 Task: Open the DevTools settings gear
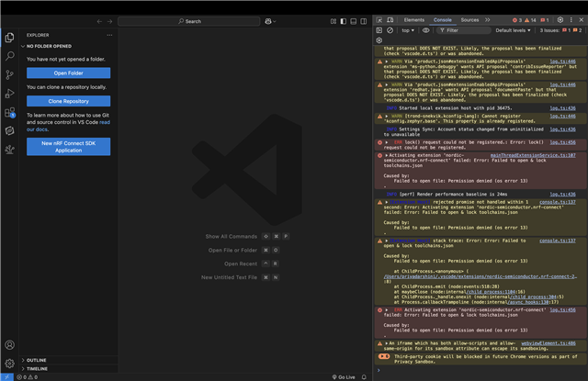click(560, 20)
